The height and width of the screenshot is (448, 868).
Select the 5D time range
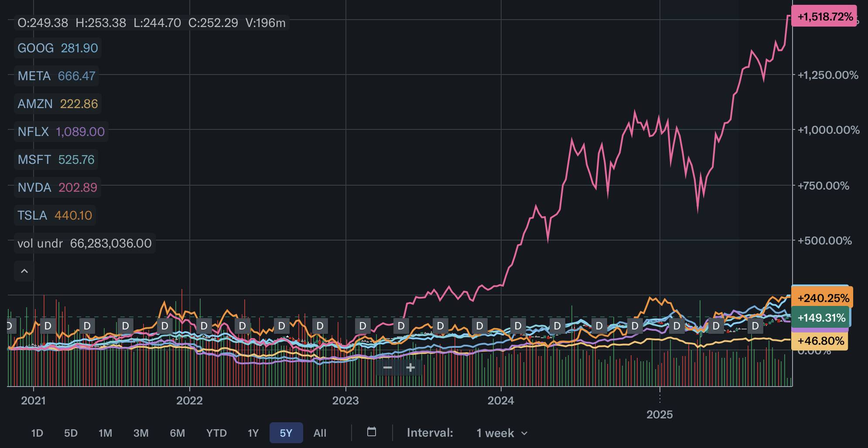coord(71,433)
